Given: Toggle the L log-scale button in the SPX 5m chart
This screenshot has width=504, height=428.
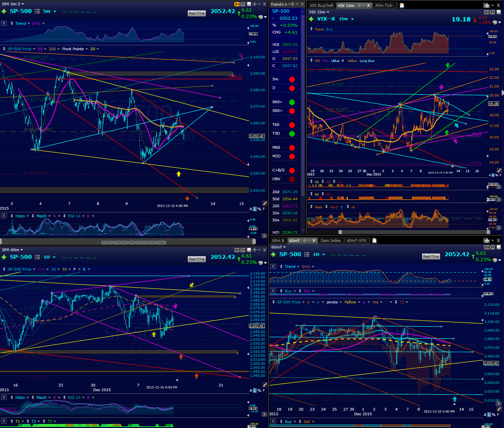Looking at the screenshot, I should 255,209.
